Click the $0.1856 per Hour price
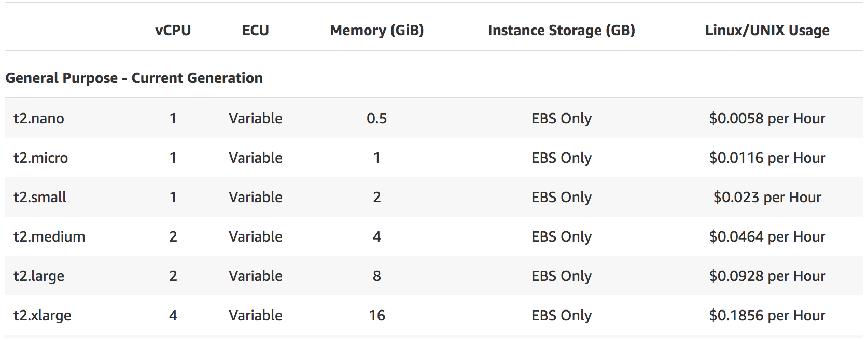This screenshot has height=338, width=868. pos(767,316)
